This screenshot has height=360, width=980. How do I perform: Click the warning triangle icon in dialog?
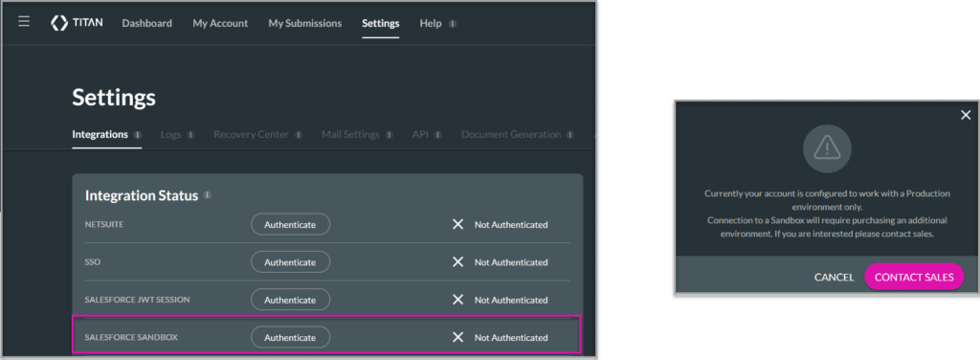(x=827, y=148)
